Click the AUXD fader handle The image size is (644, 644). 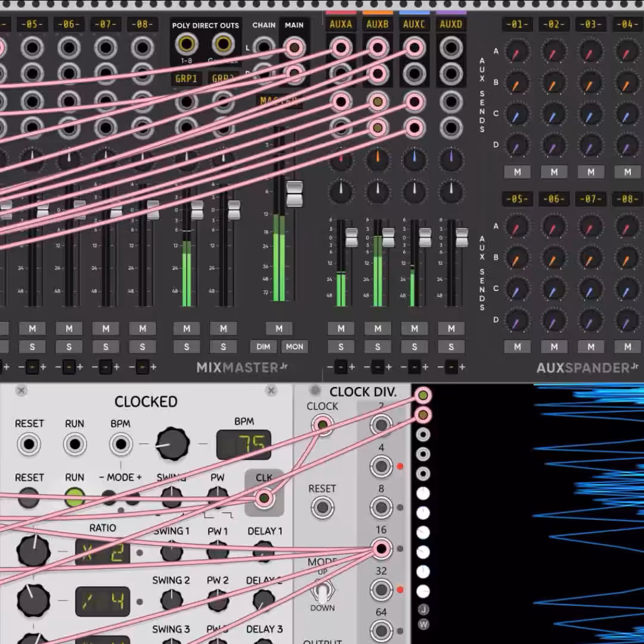(462, 237)
